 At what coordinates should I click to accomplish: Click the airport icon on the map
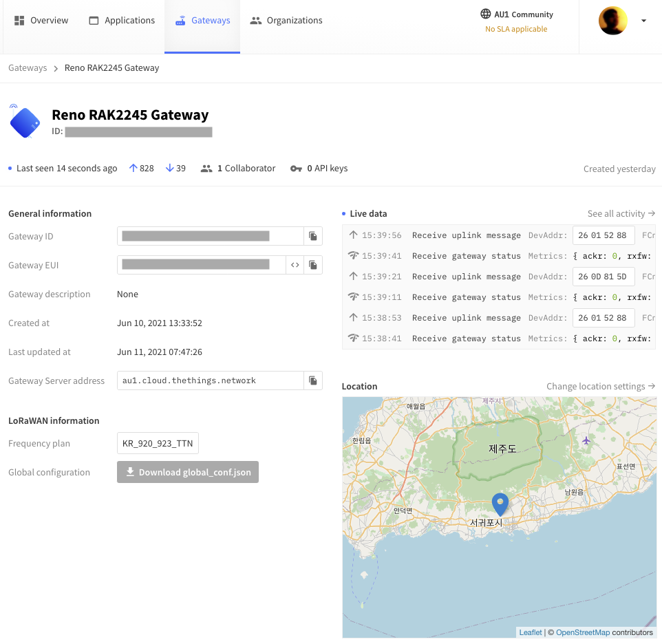click(x=586, y=440)
